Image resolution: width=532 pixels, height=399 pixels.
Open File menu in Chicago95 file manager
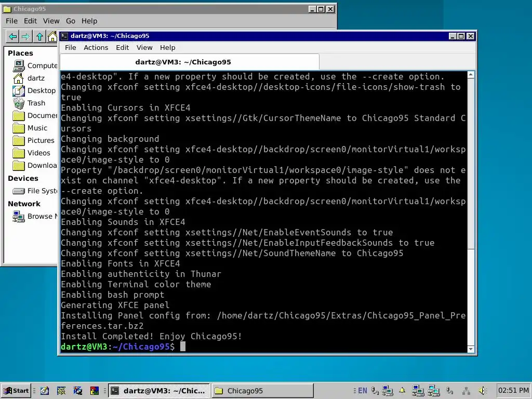(11, 21)
